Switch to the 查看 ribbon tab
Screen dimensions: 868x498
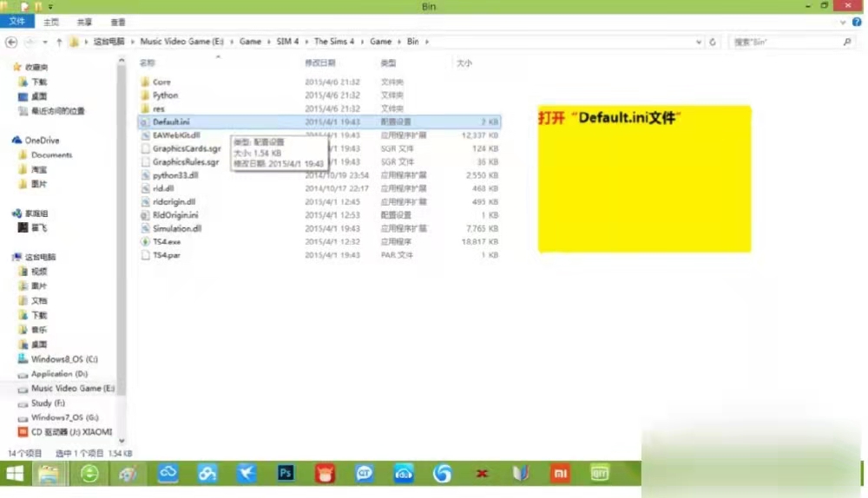118,22
